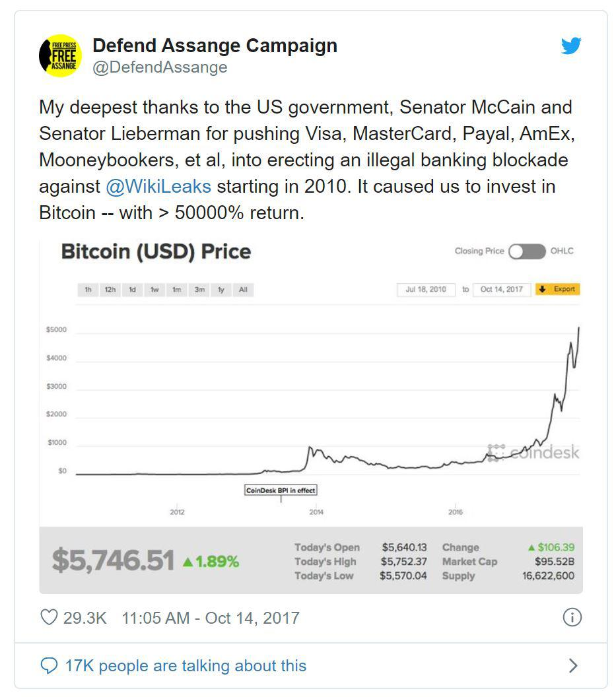Show the All time range

click(x=243, y=289)
